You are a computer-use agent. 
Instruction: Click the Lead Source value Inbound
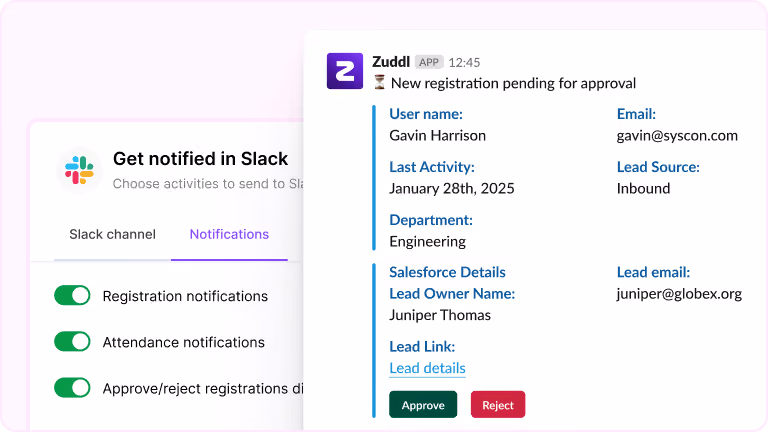click(643, 189)
